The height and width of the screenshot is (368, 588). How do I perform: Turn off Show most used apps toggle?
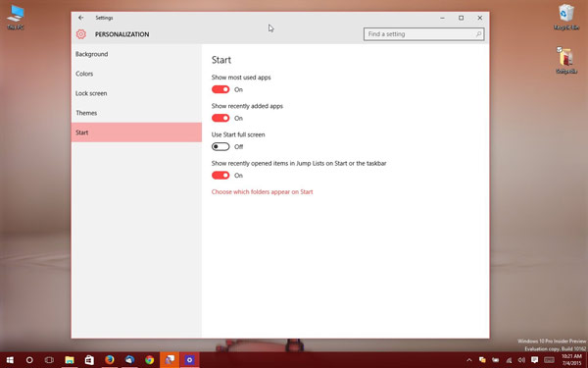220,89
